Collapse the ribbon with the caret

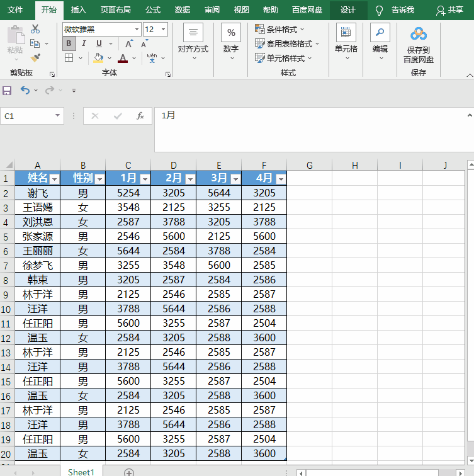(470, 75)
